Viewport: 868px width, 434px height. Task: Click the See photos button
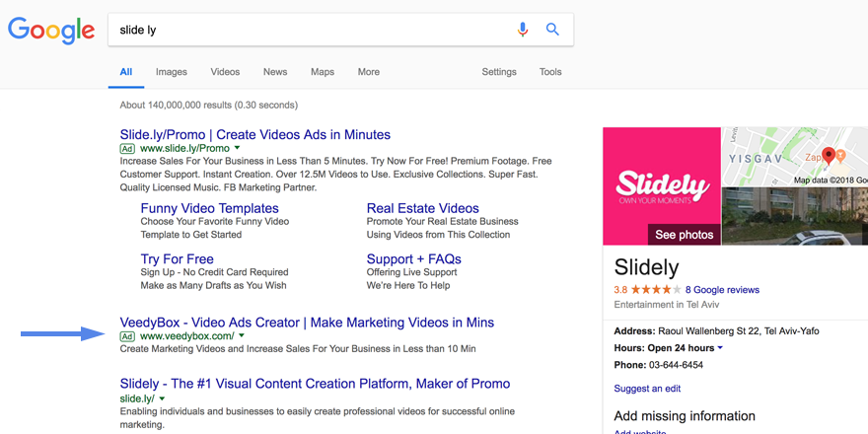pyautogui.click(x=685, y=235)
